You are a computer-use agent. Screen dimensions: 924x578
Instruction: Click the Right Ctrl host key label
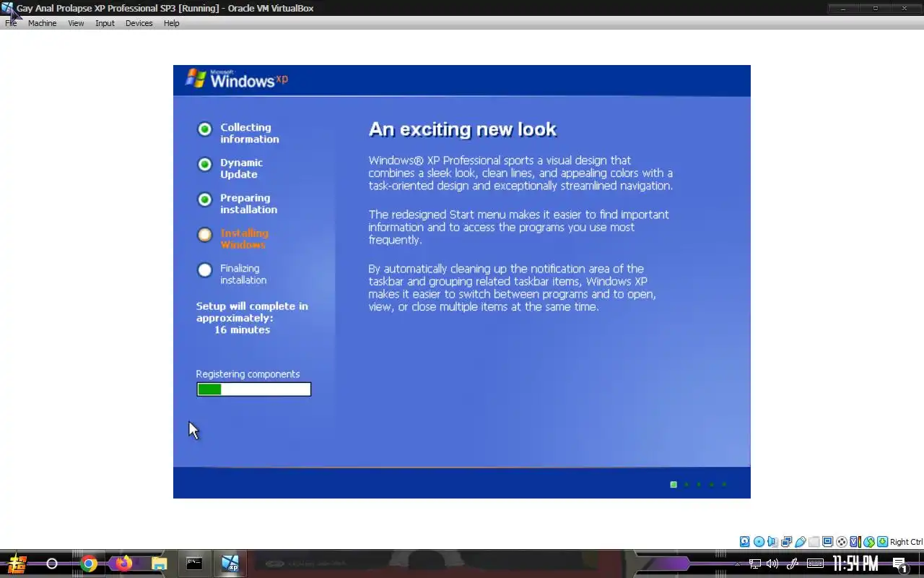[906, 542]
